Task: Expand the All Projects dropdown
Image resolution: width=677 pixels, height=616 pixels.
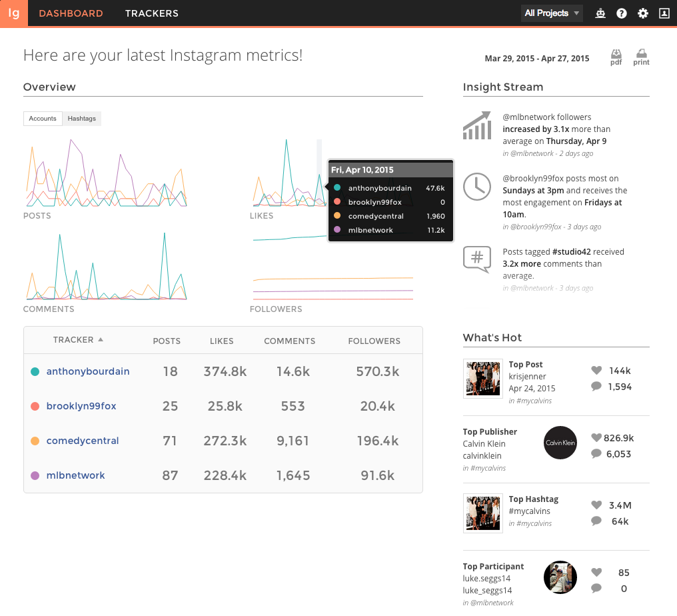Action: click(552, 13)
